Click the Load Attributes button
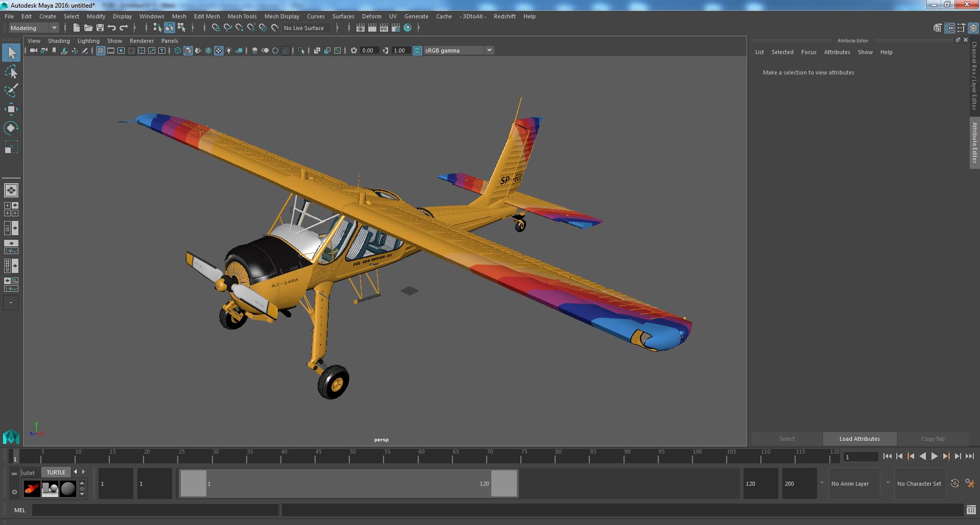The height and width of the screenshot is (525, 980). click(x=859, y=439)
